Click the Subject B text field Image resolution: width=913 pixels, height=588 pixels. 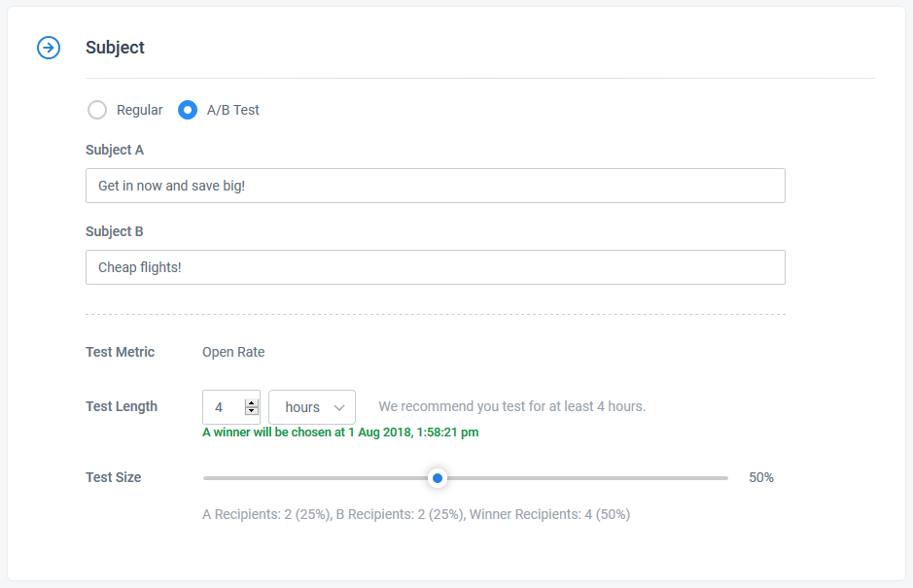(436, 267)
